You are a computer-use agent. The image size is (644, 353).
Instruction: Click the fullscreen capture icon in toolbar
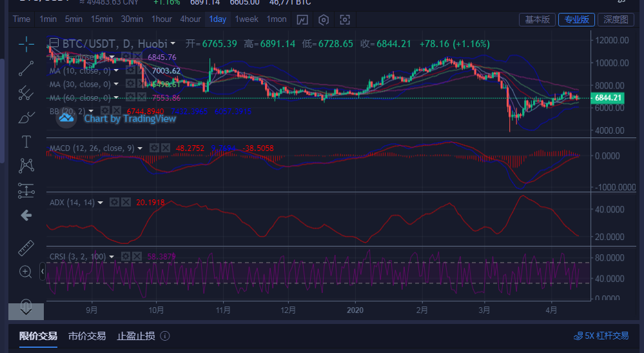pyautogui.click(x=344, y=19)
